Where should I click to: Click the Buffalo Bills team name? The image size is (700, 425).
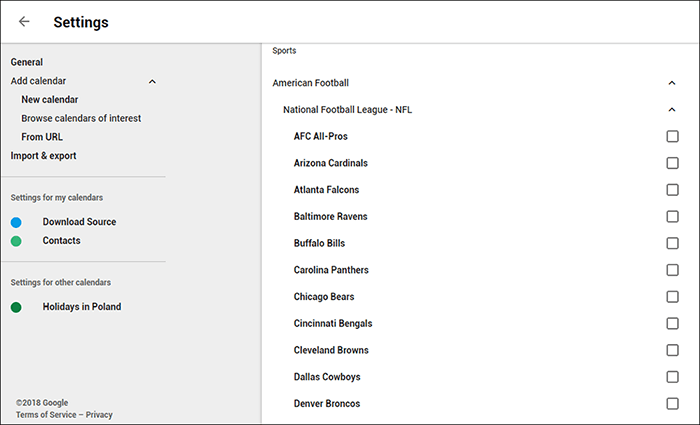tap(320, 243)
